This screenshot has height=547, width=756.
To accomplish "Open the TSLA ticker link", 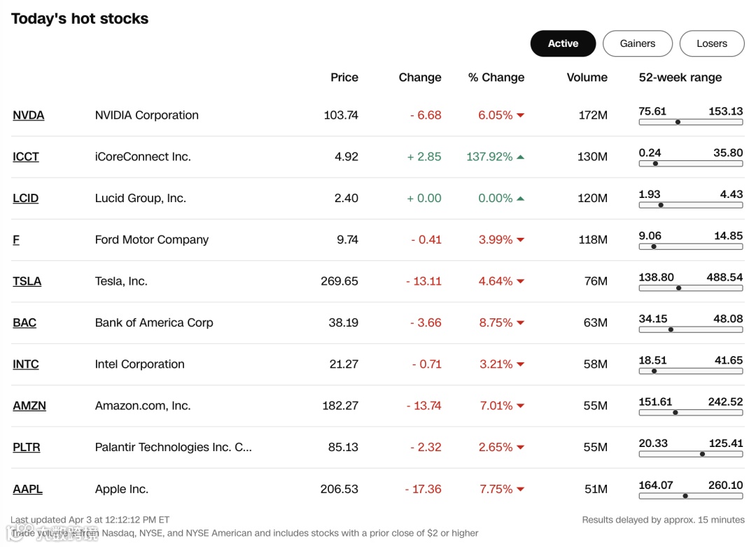I will tap(27, 281).
